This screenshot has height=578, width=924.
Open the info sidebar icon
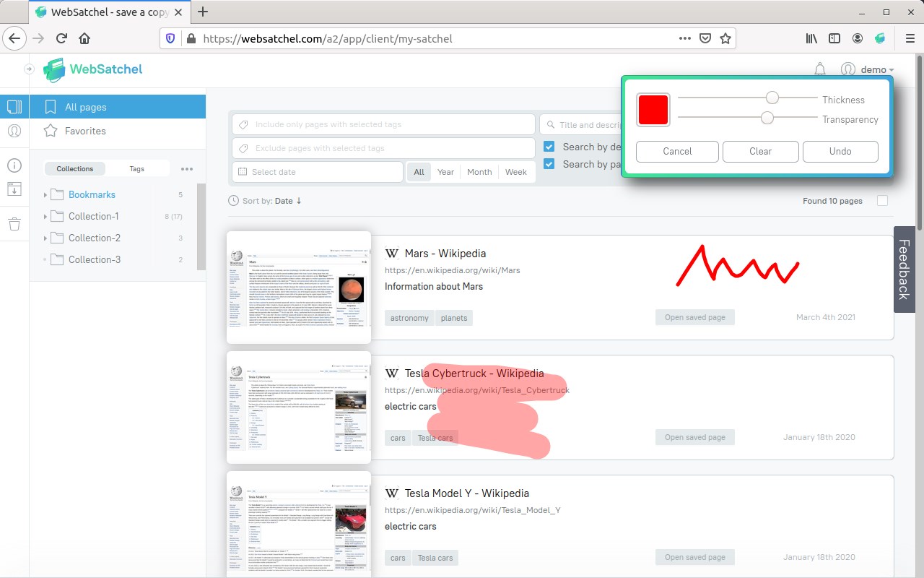pos(14,165)
